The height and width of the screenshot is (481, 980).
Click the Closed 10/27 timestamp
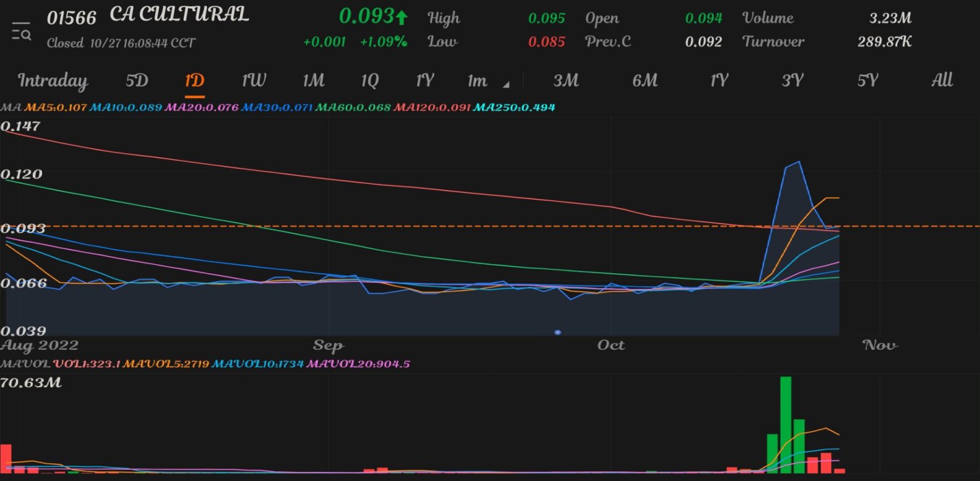click(x=121, y=43)
